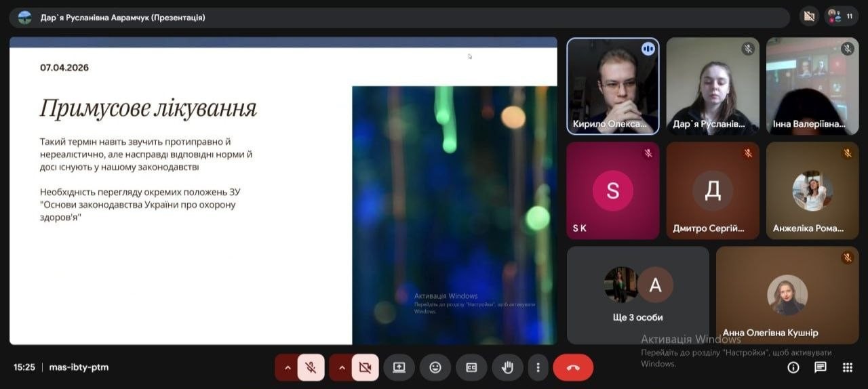Toggle the top-right camera-off indicator

pos(808,16)
